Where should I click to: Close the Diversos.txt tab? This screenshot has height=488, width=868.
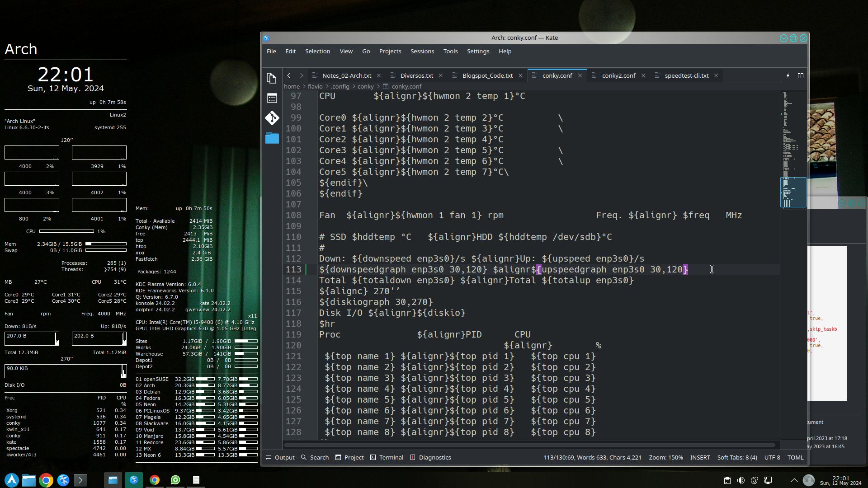coord(441,75)
